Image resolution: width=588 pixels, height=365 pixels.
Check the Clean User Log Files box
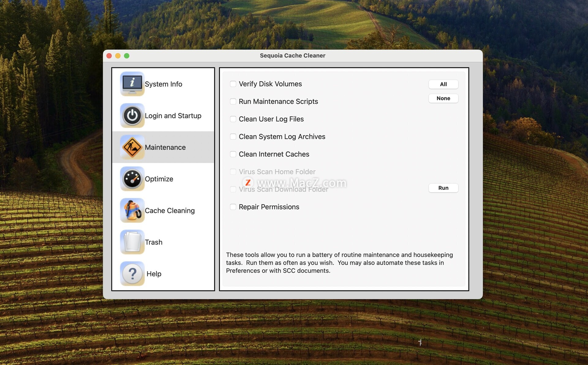click(233, 119)
